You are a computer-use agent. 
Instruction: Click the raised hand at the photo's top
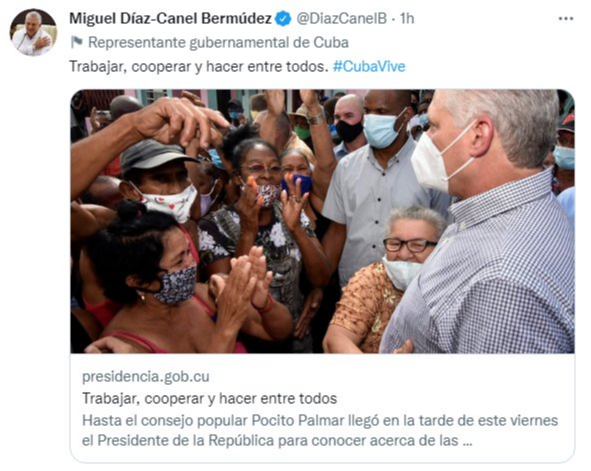pos(177,121)
